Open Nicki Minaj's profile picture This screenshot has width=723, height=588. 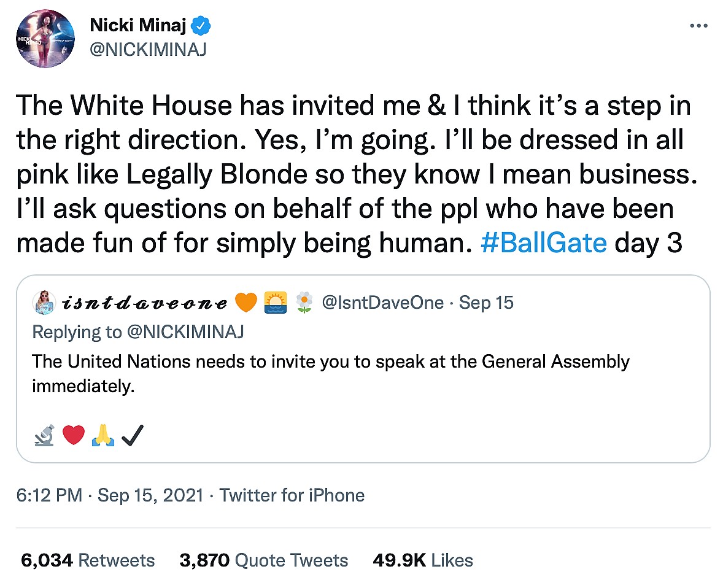click(45, 37)
